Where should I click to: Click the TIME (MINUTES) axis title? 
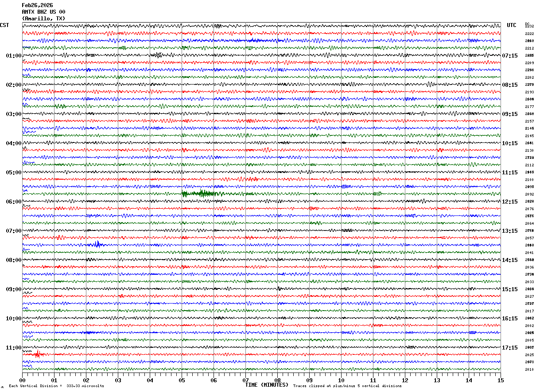pos(267,385)
